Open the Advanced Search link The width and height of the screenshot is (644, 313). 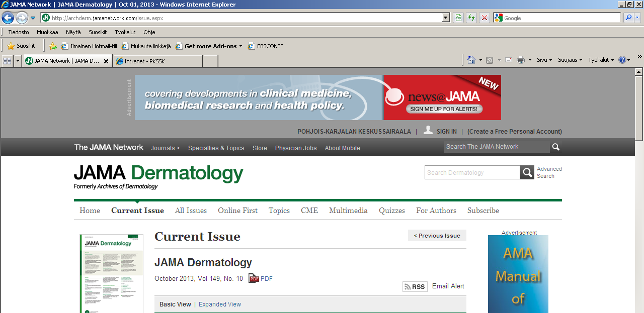[549, 172]
